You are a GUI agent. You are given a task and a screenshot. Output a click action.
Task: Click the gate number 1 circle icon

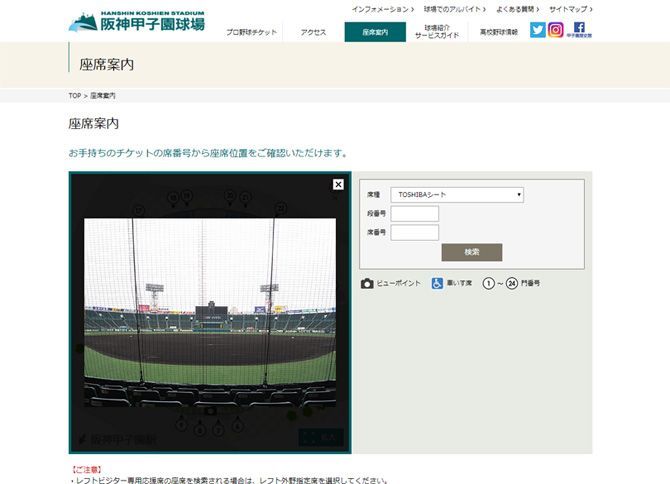point(489,283)
